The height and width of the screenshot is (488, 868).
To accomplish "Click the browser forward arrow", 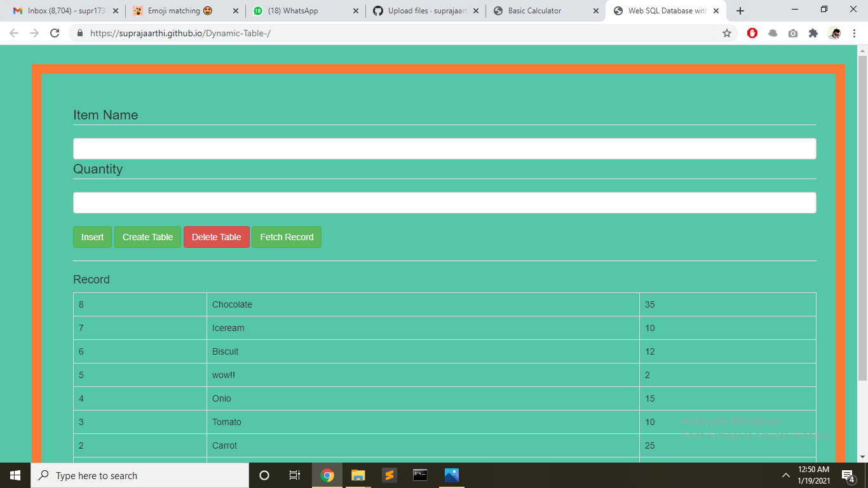I will (34, 33).
